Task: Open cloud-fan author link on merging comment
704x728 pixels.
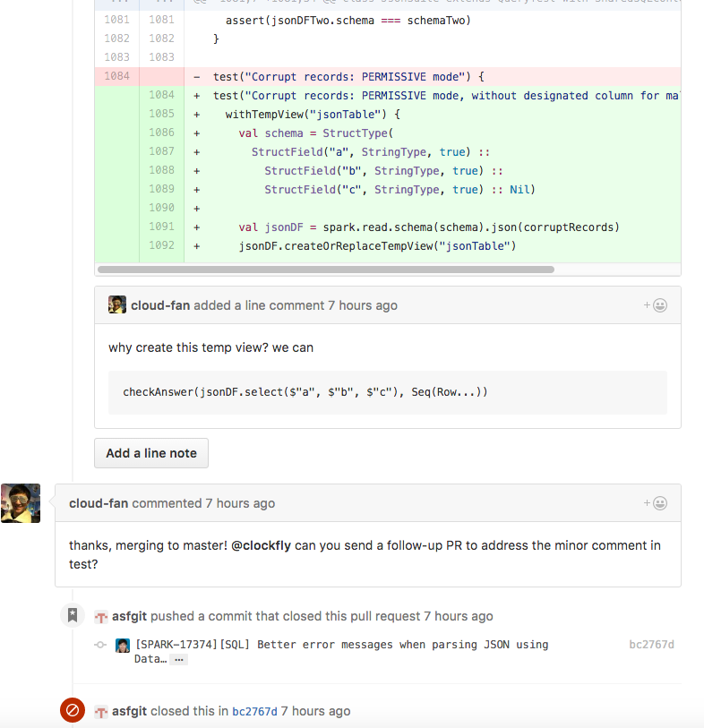Action: (99, 503)
